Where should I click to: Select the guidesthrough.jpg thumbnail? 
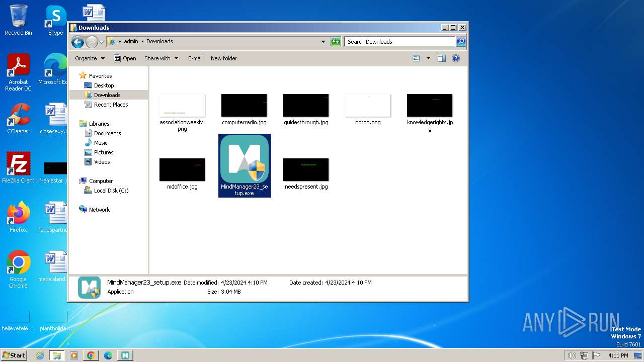[x=306, y=105]
